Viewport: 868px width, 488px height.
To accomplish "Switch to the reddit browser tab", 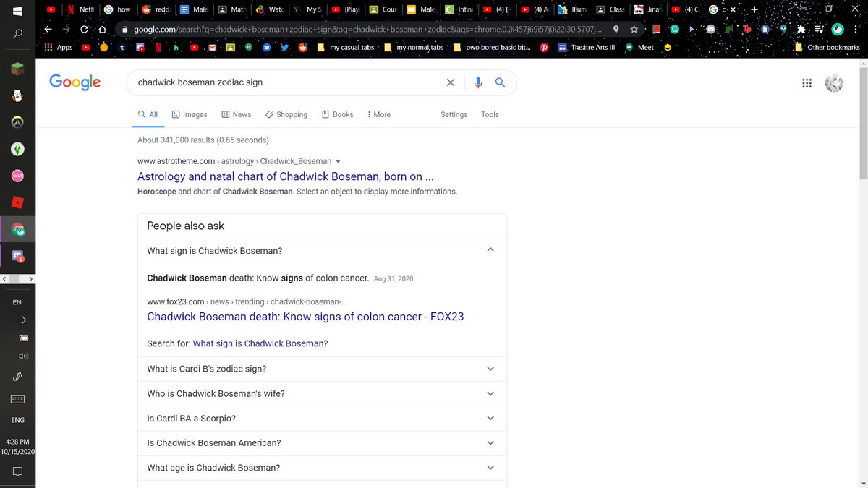I will click(x=156, y=9).
